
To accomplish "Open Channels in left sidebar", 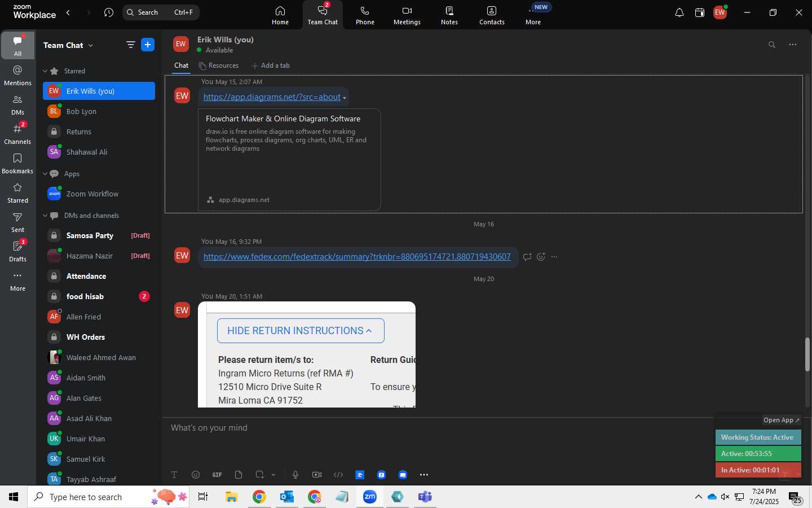I will click(18, 134).
